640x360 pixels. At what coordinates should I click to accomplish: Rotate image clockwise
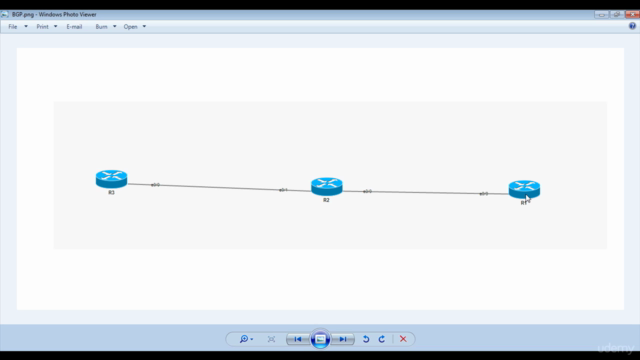(x=382, y=339)
